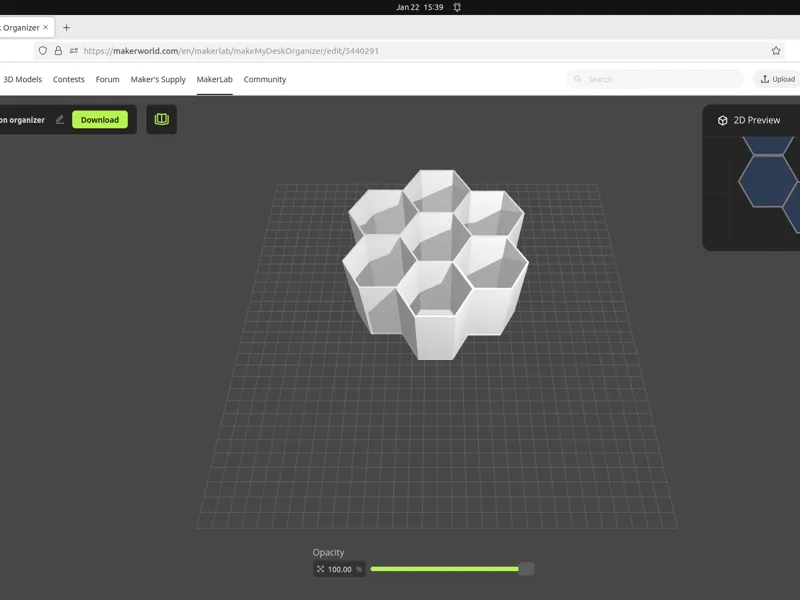Select the MakerLab nav item

coord(214,79)
